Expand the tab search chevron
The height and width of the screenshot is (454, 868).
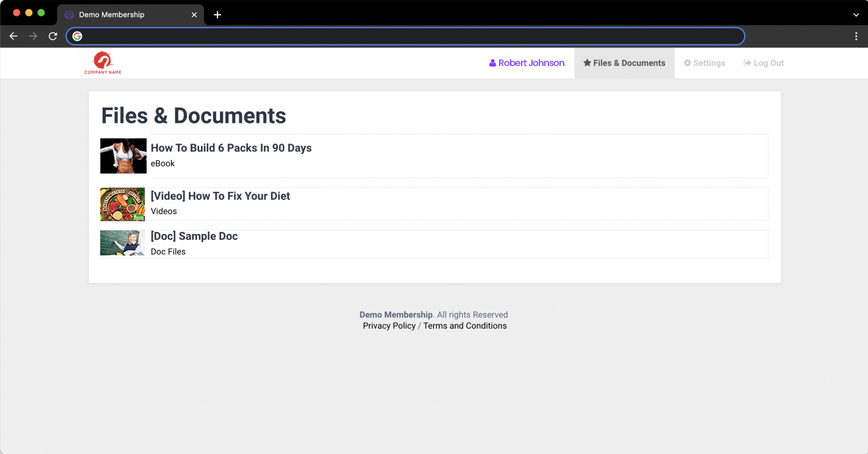point(856,15)
